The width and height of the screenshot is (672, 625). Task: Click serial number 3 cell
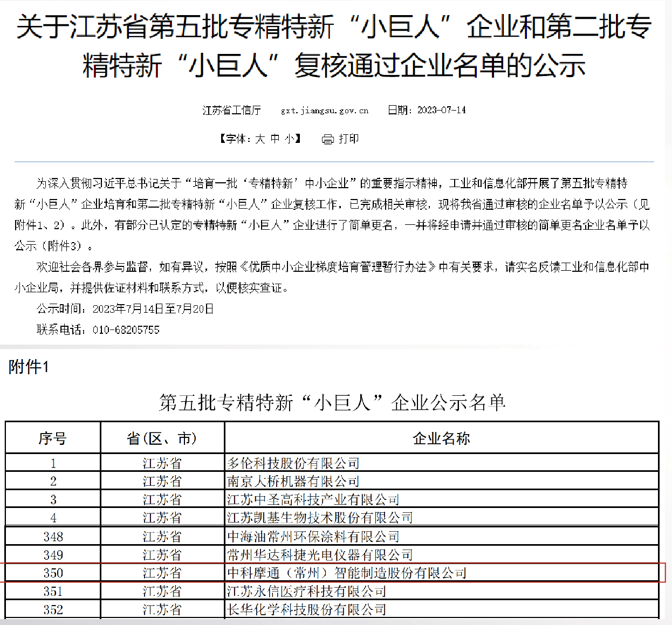pyautogui.click(x=53, y=499)
